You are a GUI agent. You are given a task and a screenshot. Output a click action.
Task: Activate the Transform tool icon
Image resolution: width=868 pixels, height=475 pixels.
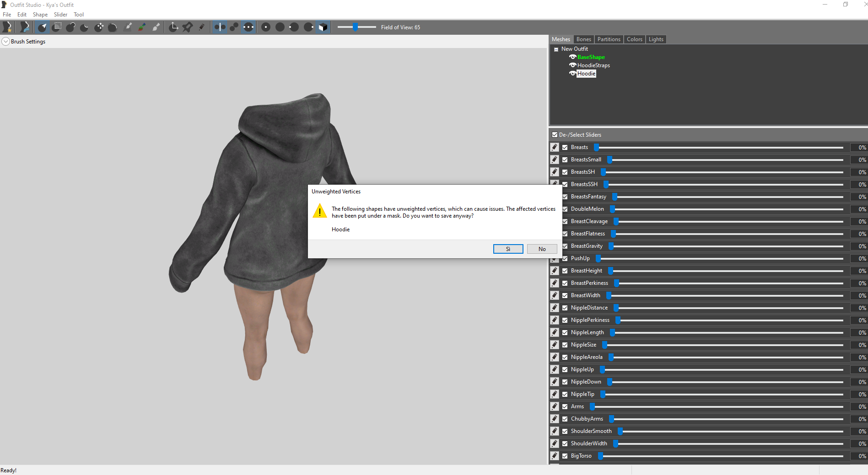173,27
